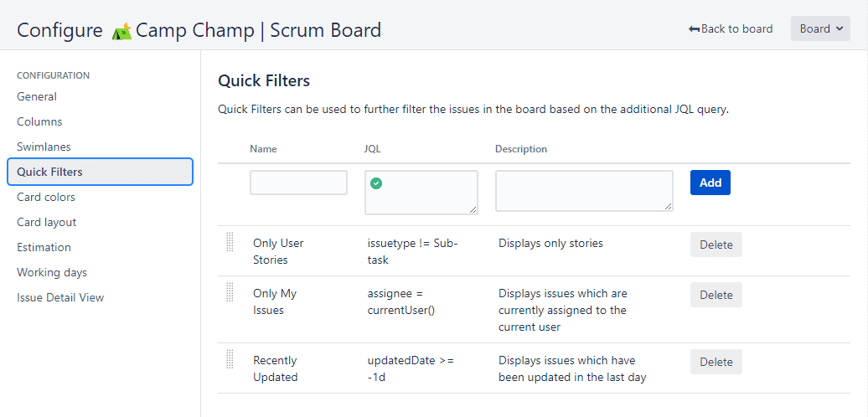Open the Estimation settings page
Viewport: 868px width, 417px height.
pos(44,247)
